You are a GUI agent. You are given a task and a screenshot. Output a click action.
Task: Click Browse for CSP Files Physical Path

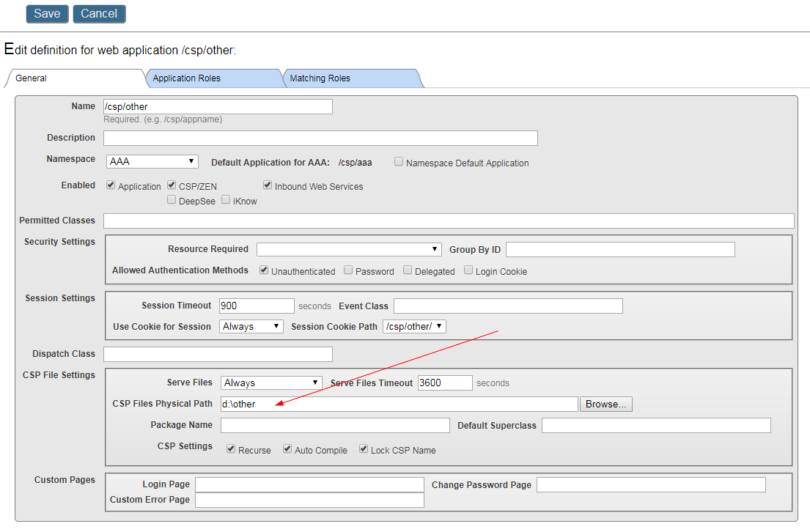(x=605, y=404)
